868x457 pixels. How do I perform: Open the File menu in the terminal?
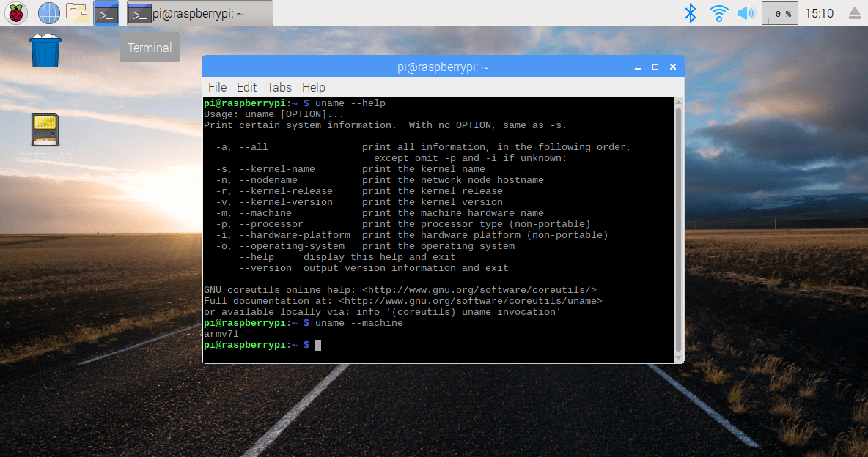pos(217,87)
